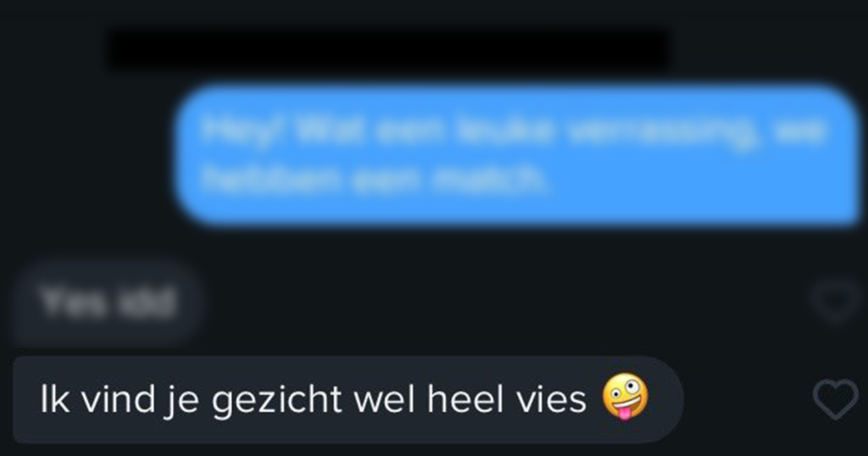
Task: Click the blurred 'match' text in blue bubble
Action: click(491, 179)
